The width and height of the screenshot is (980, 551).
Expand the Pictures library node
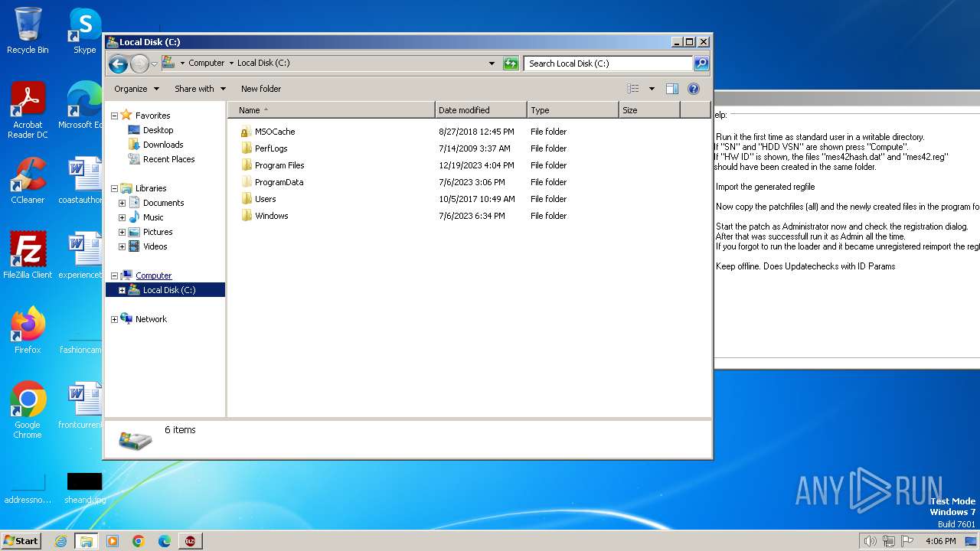coord(122,232)
